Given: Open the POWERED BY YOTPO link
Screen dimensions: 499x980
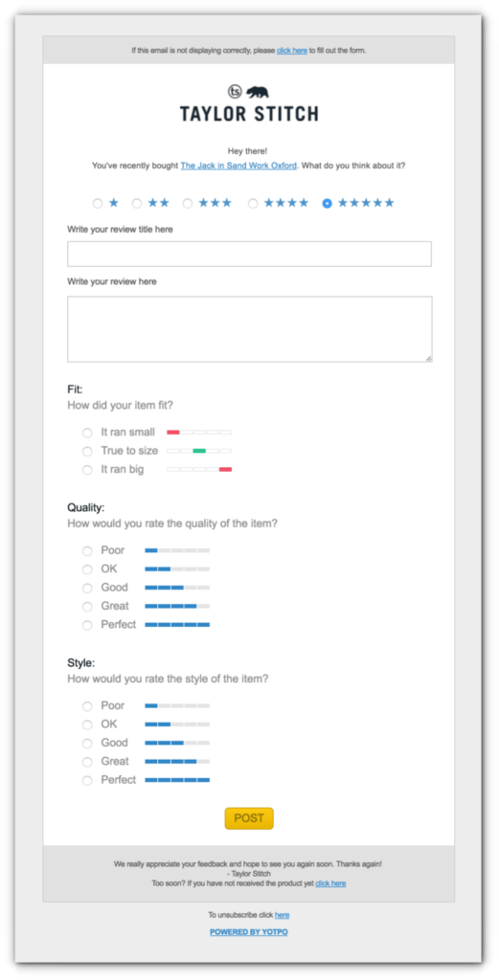Looking at the screenshot, I should click(x=249, y=932).
